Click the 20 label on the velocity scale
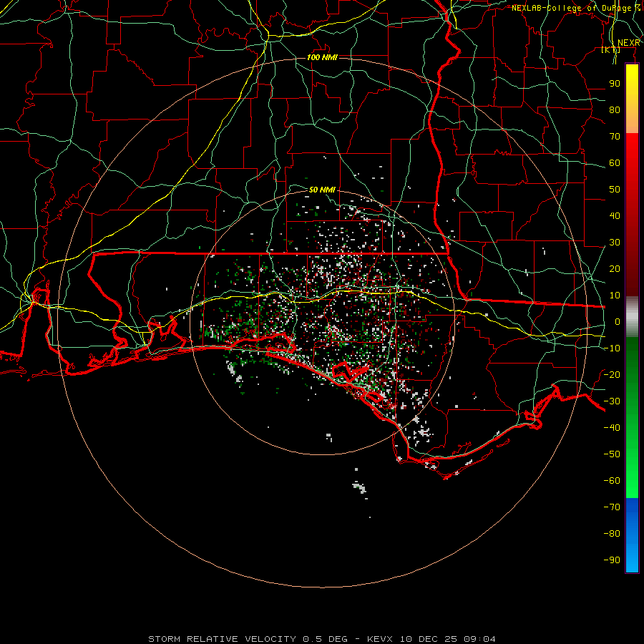This screenshot has width=644, height=644. (x=615, y=269)
